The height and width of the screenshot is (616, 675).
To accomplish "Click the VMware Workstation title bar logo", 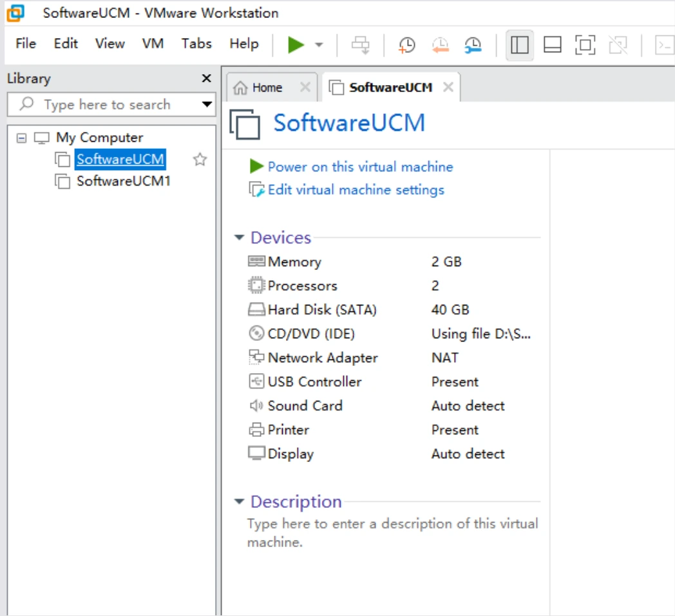I will 15,13.
